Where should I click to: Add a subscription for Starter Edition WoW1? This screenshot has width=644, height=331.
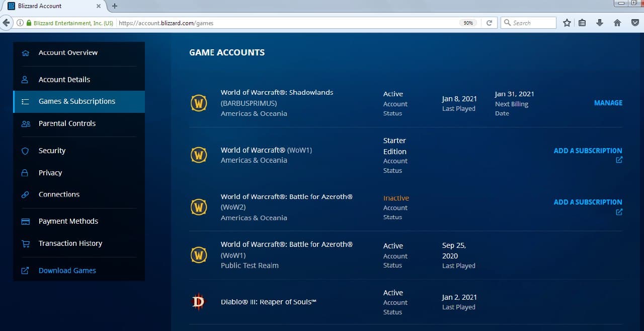pyautogui.click(x=588, y=151)
